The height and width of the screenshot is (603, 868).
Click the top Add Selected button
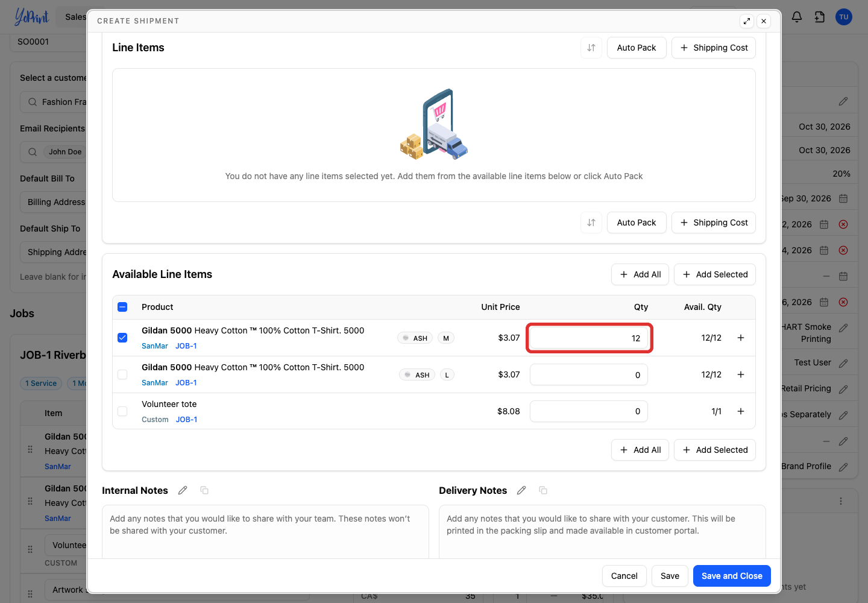715,274
